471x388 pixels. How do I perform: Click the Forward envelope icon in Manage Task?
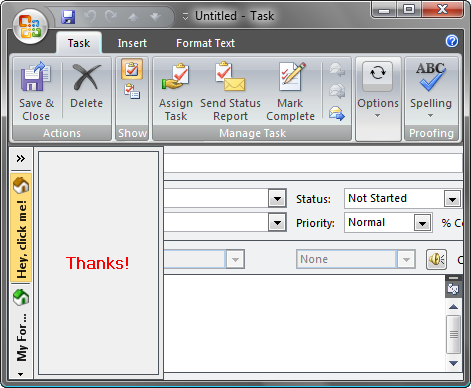tap(337, 113)
